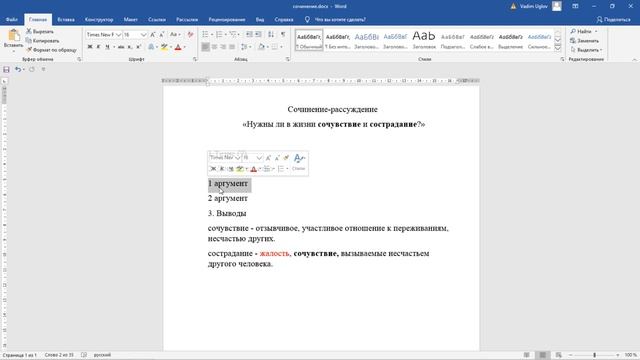Screen dimensions: 640x360
Task: Increase the paragraph indent
Action: click(x=258, y=35)
